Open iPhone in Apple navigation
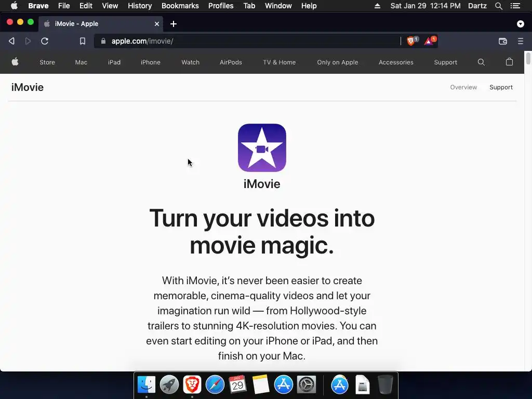The image size is (532, 399). (x=151, y=62)
